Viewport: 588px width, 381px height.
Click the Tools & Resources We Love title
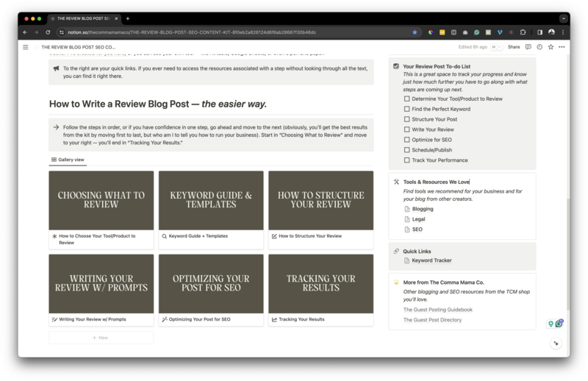pos(436,182)
